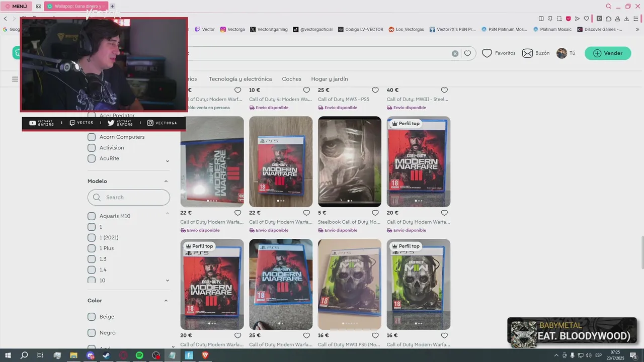Image resolution: width=644 pixels, height=362 pixels.
Task: Check the AcuRite brand checkbox
Action: coord(92,158)
